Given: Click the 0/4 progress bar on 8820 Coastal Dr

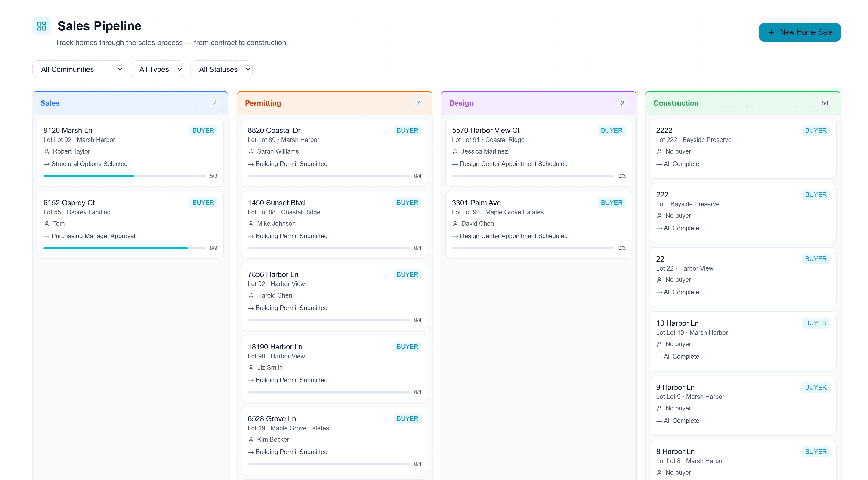Looking at the screenshot, I should pos(328,176).
